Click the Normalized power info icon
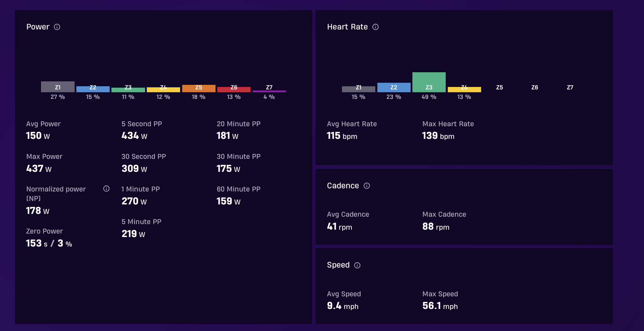Screen dimensions: 644x331 pyautogui.click(x=106, y=189)
